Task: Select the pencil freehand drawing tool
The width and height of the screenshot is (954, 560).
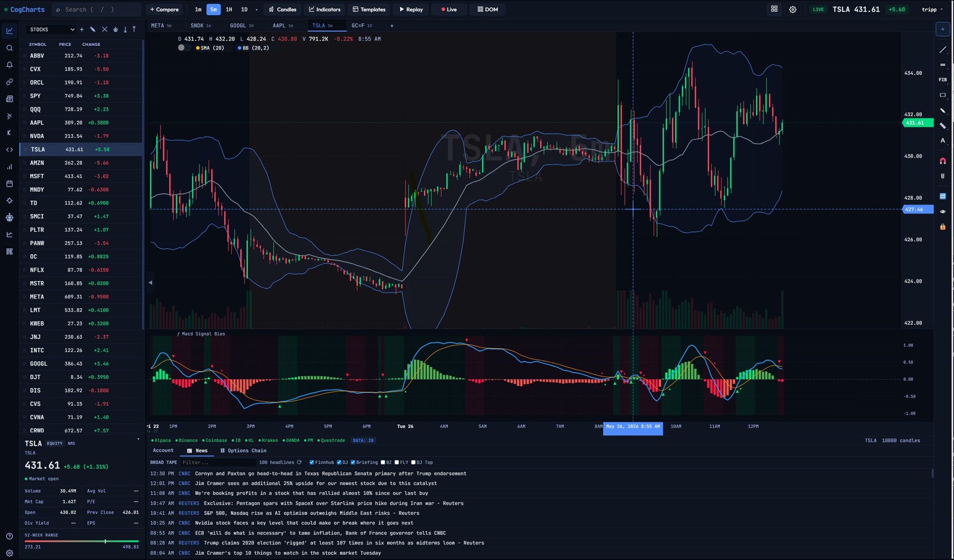Action: pos(943,111)
